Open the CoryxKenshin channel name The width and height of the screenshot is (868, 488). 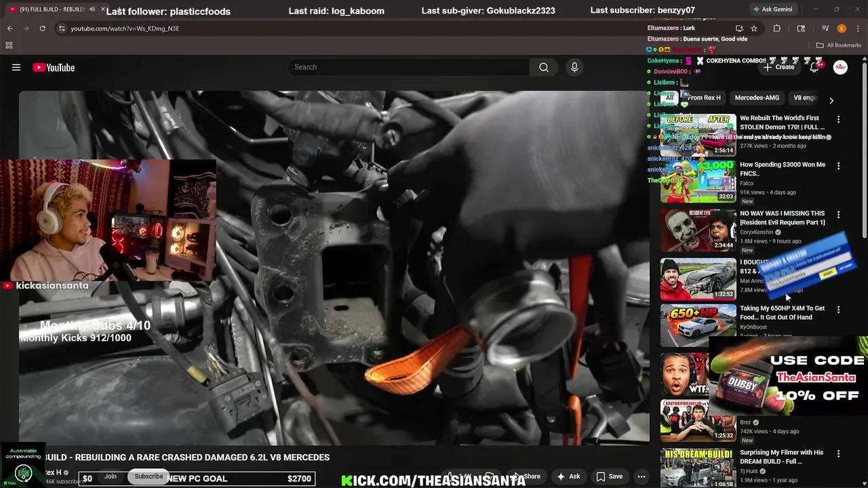757,232
